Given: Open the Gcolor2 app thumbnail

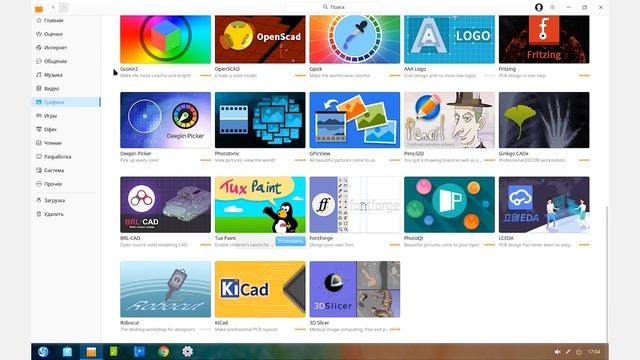Looking at the screenshot, I should [165, 40].
